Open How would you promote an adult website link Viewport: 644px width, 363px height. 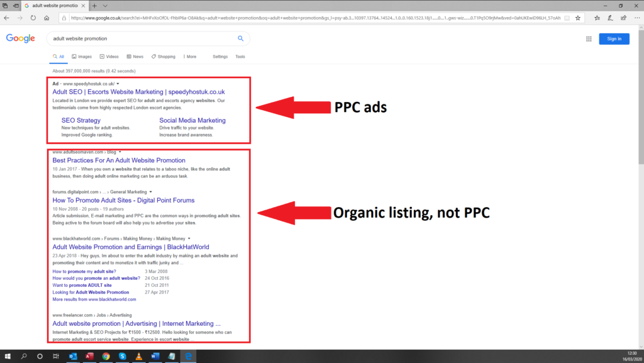(x=96, y=279)
